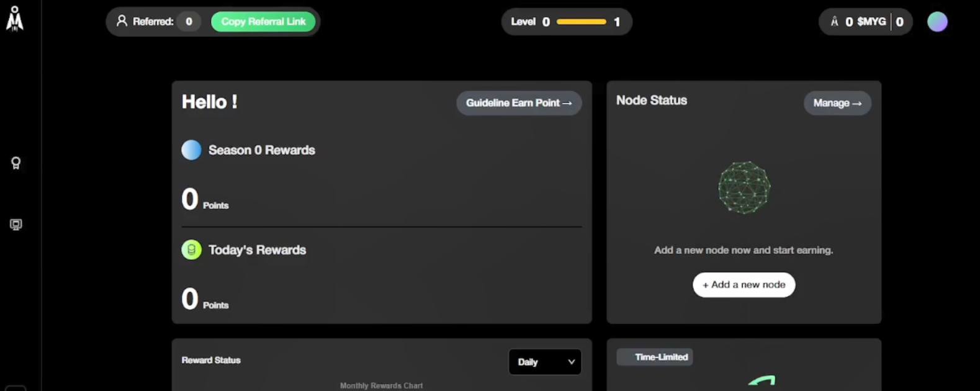Click the Season 0 Rewards points value
980x391 pixels.
190,199
